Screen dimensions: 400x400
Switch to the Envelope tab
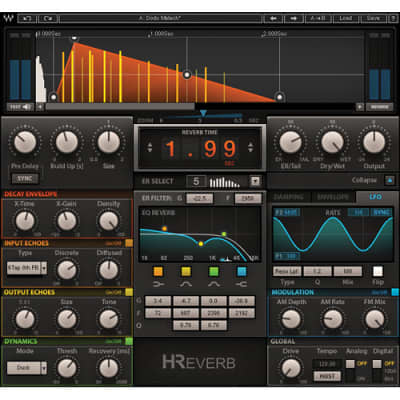(x=333, y=197)
